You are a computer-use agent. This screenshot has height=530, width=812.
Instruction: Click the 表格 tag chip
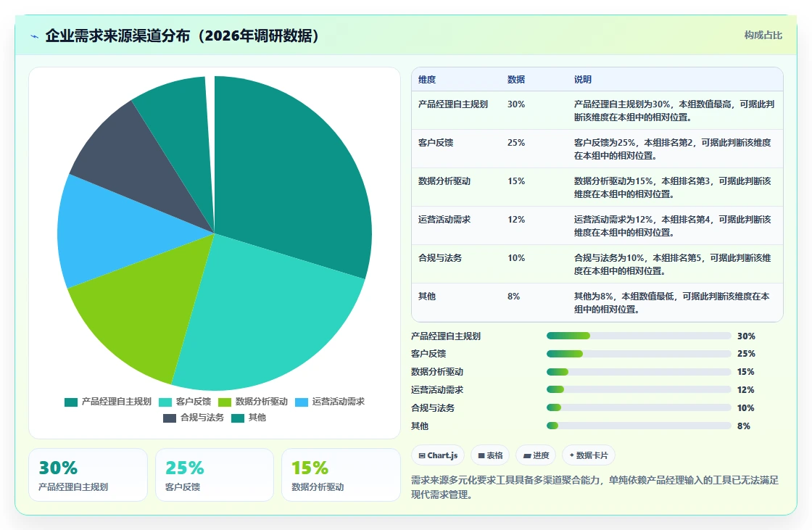tap(490, 455)
